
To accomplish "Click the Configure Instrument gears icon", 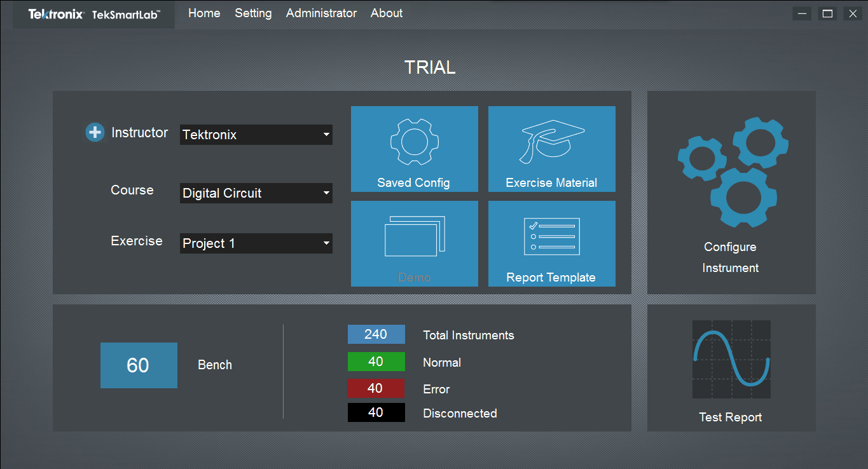I will 733,172.
